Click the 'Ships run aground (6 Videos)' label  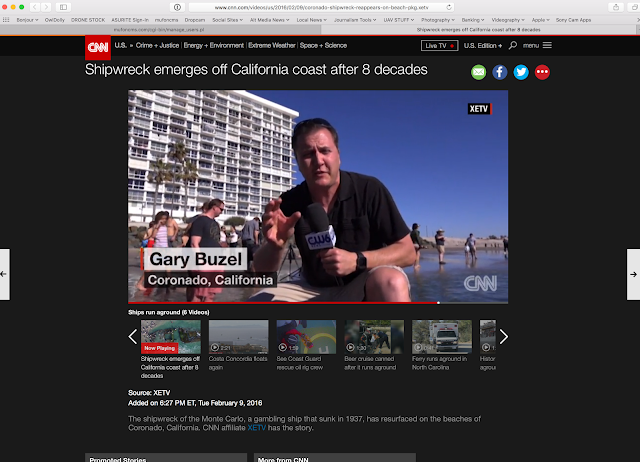pyautogui.click(x=169, y=312)
